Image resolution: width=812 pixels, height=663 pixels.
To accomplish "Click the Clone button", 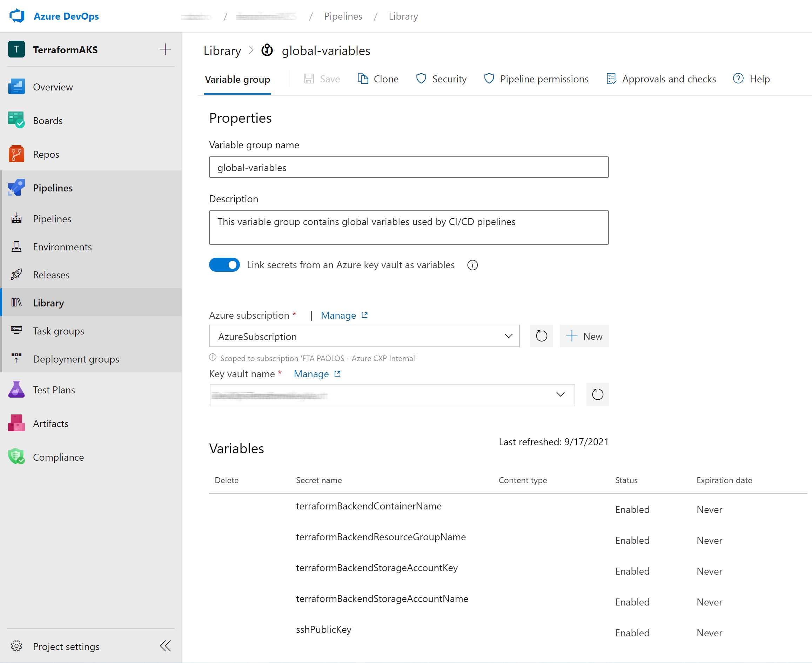I will click(x=378, y=79).
